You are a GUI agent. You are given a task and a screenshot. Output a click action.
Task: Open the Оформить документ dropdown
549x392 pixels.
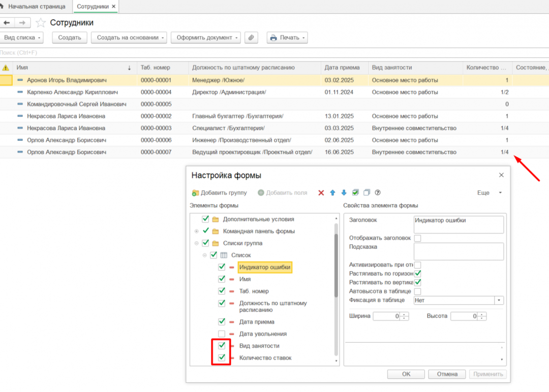[x=206, y=38]
